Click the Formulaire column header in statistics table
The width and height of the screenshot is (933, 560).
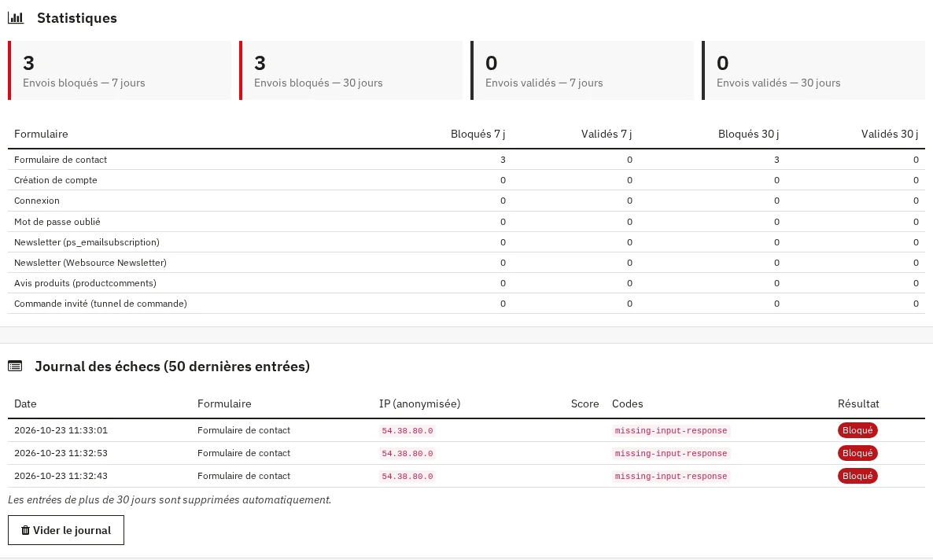41,134
